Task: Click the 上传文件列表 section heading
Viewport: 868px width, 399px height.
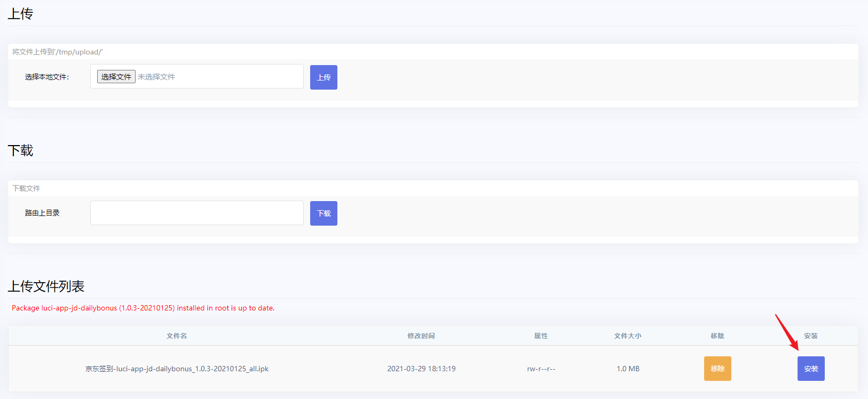Action: point(46,286)
